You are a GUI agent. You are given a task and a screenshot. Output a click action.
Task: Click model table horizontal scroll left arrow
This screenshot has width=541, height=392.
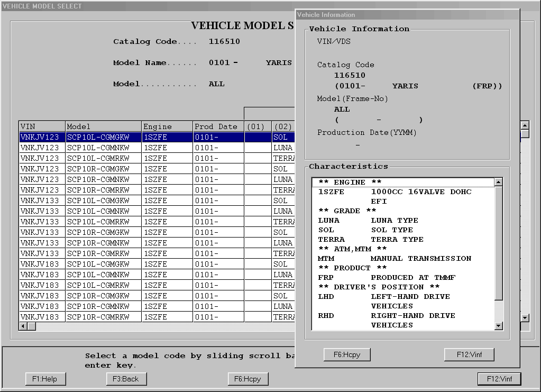(x=23, y=326)
